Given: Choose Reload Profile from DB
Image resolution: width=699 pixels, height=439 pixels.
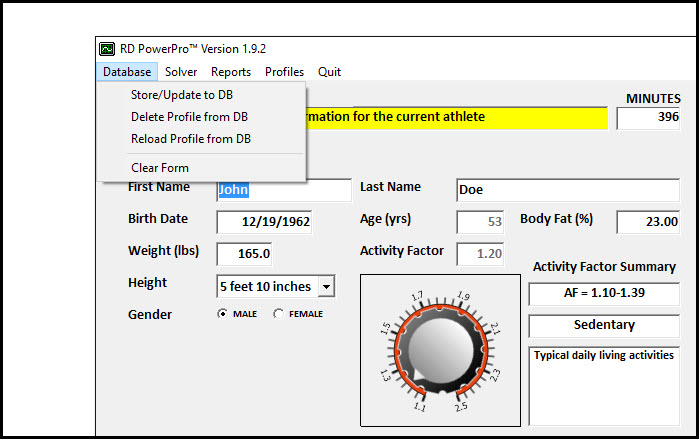Looking at the screenshot, I should 191,139.
